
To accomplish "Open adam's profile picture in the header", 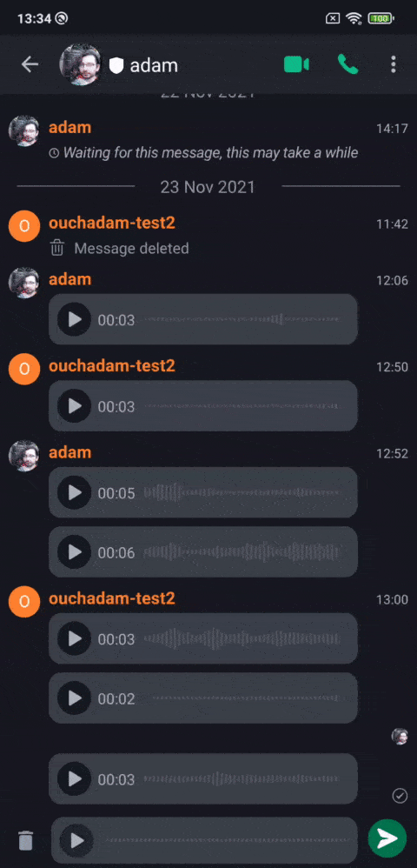I will pyautogui.click(x=81, y=64).
